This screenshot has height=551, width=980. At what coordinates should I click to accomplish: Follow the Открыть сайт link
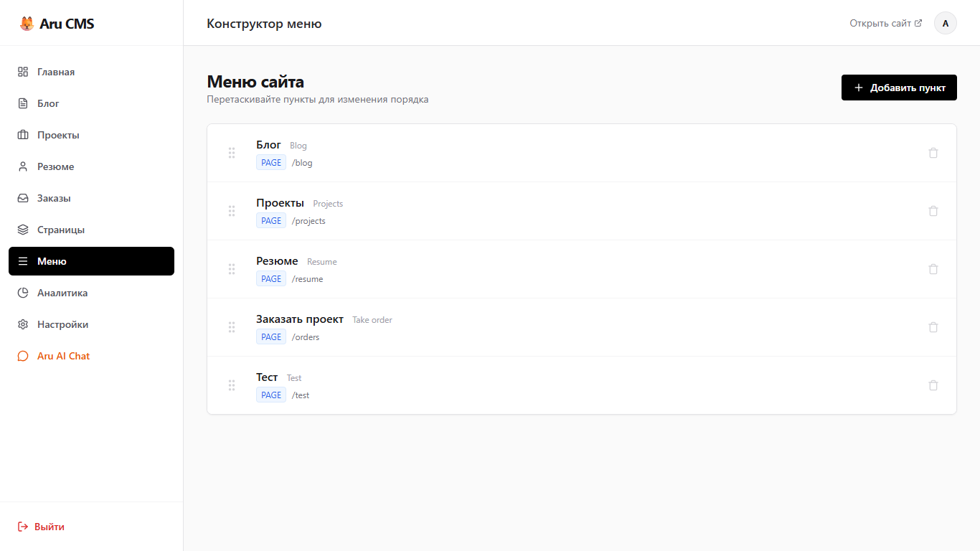[x=885, y=23]
